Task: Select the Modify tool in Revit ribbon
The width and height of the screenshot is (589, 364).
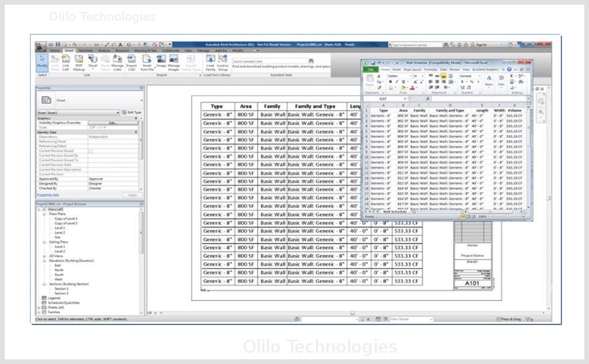Action: [41, 62]
